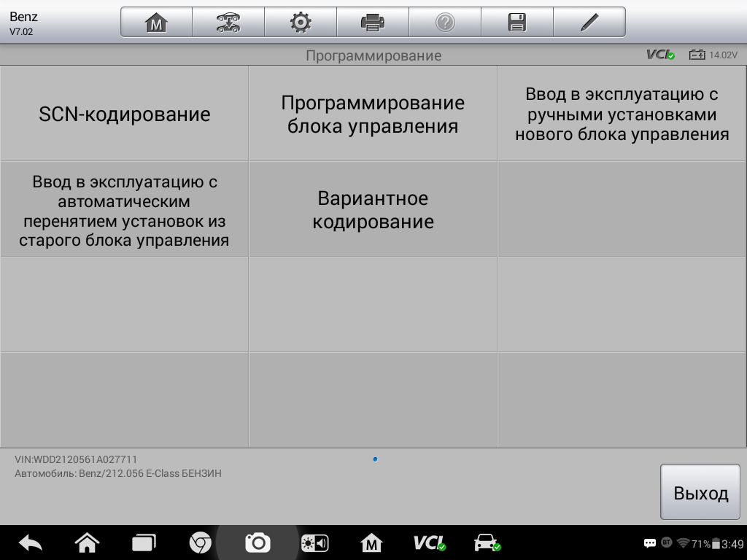Print the current screen via printer icon
Image resolution: width=747 pixels, height=560 pixels.
point(372,21)
